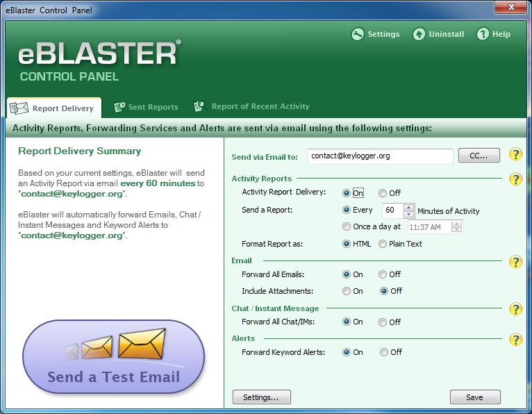Viewport: 532px width, 414px height.
Task: Click the Send via Email to address field
Action: point(380,156)
